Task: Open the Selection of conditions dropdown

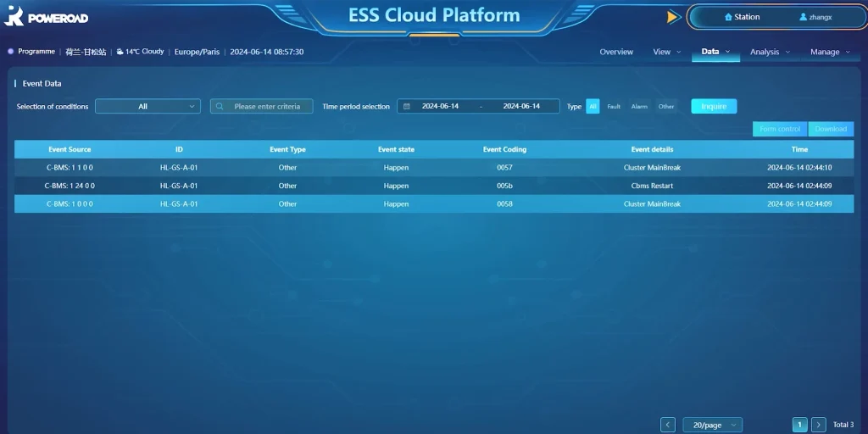Action: point(147,107)
